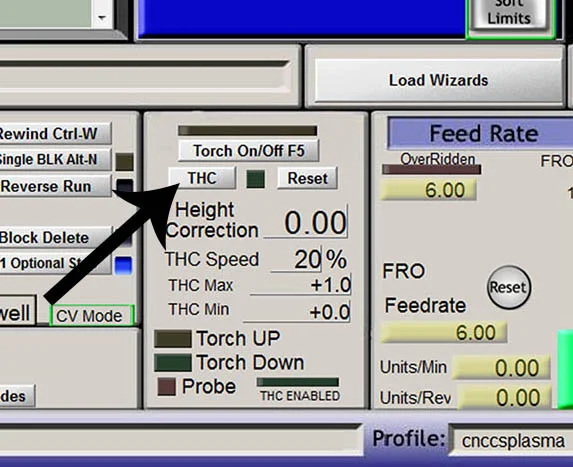Click the CV Mode button
The height and width of the screenshot is (467, 573).
[91, 316]
